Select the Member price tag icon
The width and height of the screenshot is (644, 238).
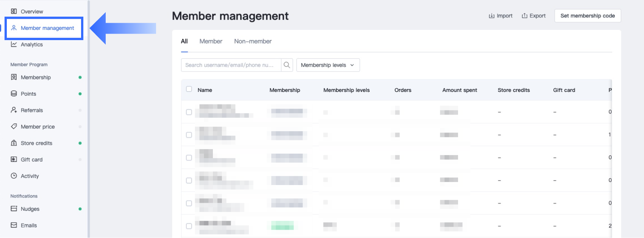(14, 127)
